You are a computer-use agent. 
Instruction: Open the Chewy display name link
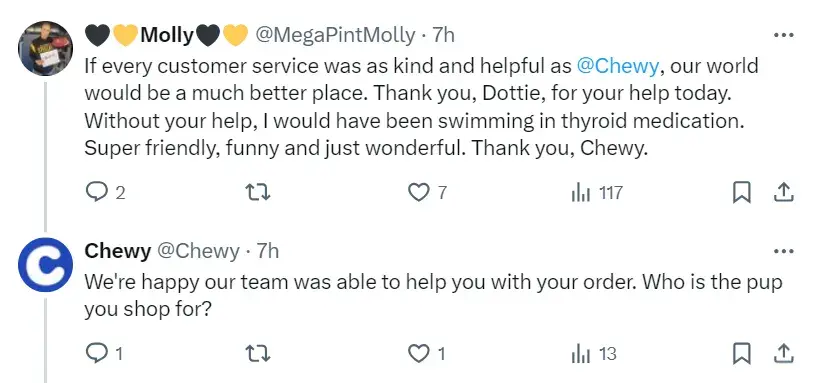coord(117,252)
